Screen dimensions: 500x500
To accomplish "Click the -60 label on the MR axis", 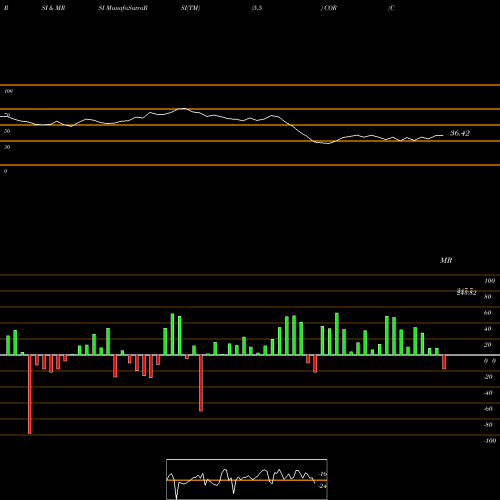I will coord(488,409).
